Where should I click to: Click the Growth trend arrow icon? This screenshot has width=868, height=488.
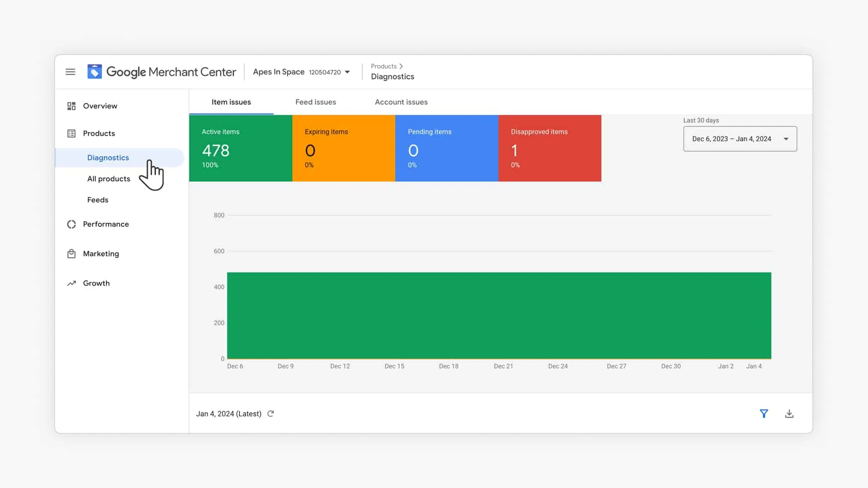(x=71, y=283)
